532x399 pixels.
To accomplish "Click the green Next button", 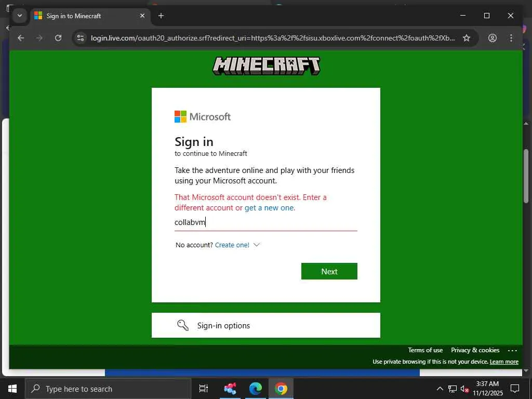I will click(x=329, y=271).
